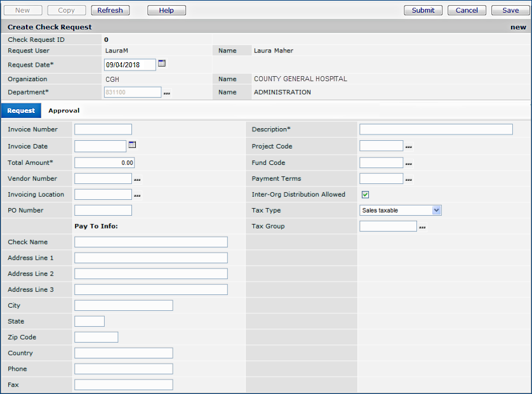This screenshot has height=394, width=532.
Task: Open the Tax Group lookup ellipsis
Action: click(422, 227)
